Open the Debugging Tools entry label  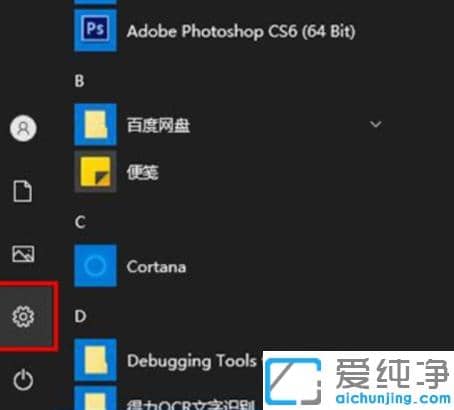point(192,361)
